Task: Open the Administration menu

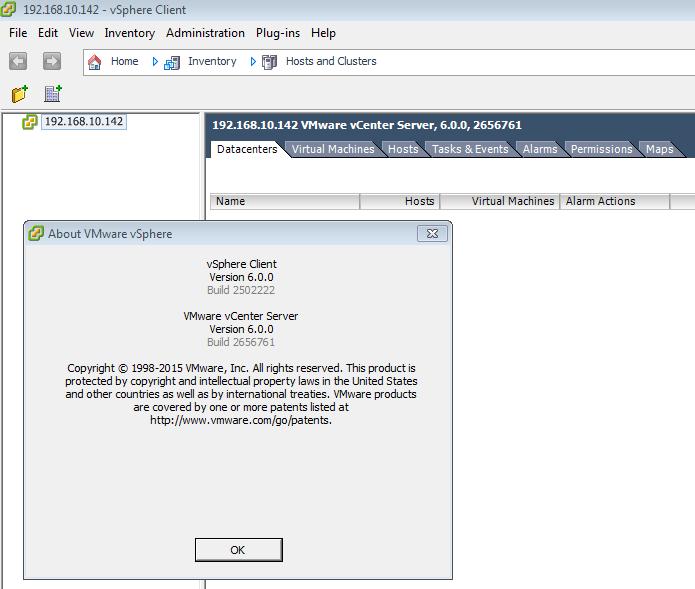Action: click(x=205, y=33)
